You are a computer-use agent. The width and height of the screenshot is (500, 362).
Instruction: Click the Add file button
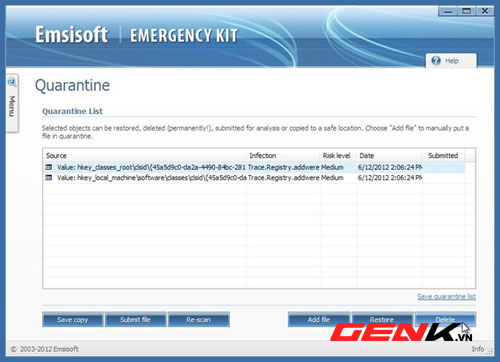(x=319, y=320)
